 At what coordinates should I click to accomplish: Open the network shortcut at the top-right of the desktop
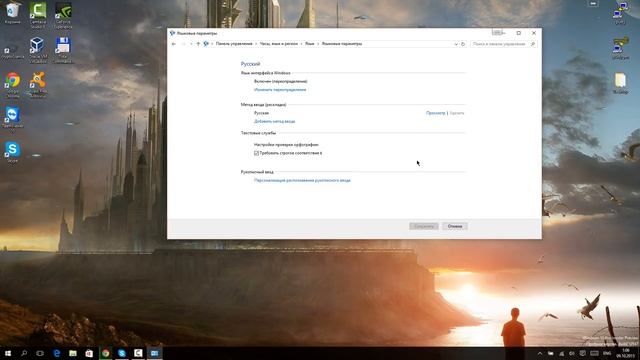point(620,12)
